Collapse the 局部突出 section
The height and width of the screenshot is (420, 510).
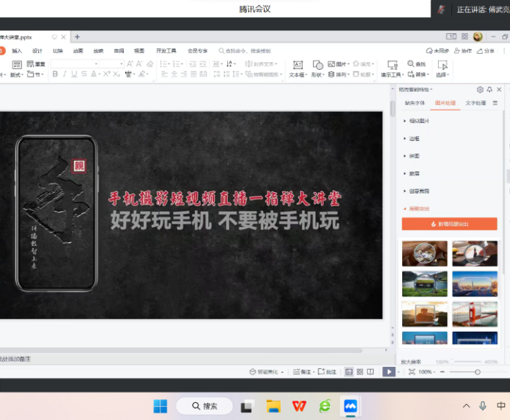tap(417, 208)
